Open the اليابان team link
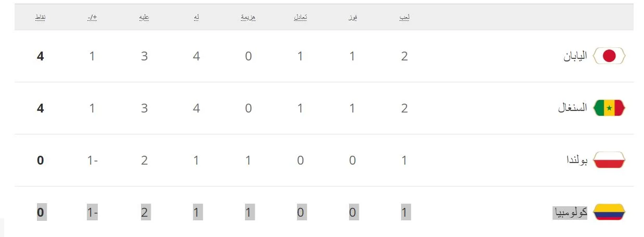Screen dimensions: 644x237 (575, 56)
